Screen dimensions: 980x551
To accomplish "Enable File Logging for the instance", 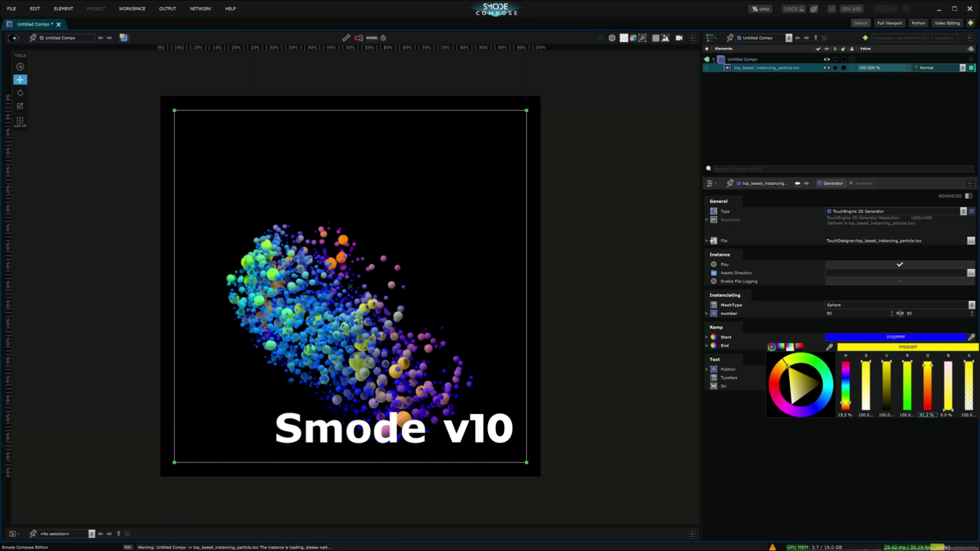I will (900, 281).
